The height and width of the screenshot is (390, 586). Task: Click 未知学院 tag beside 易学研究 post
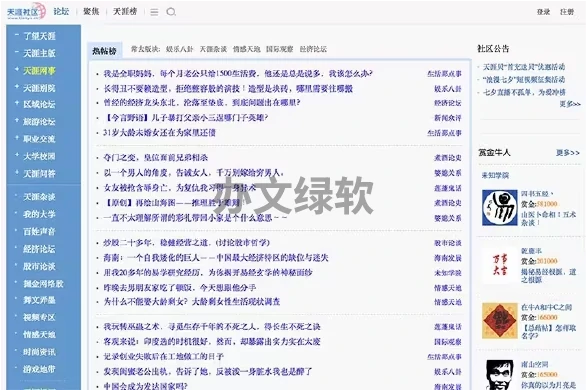pyautogui.click(x=448, y=273)
